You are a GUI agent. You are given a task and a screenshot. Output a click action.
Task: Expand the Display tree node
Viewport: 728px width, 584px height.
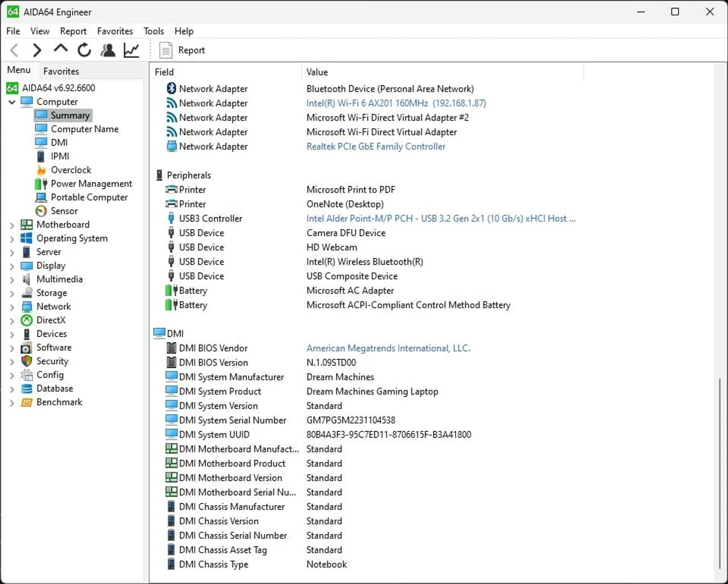coord(12,266)
